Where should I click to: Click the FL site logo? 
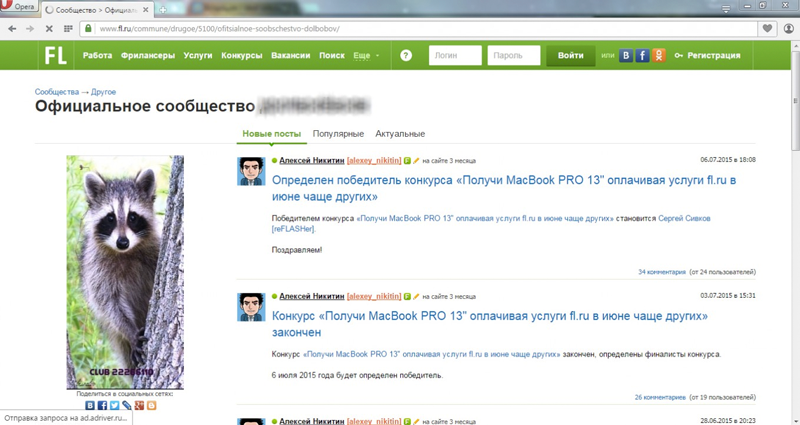point(55,55)
